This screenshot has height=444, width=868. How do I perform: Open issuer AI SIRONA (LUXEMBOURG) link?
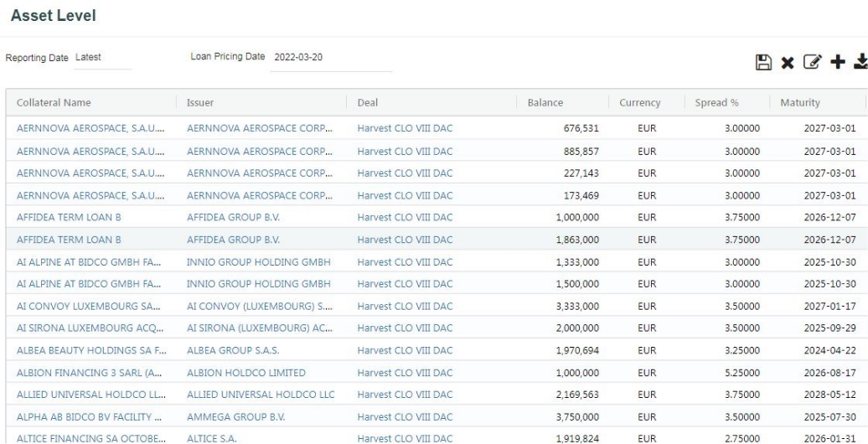260,328
